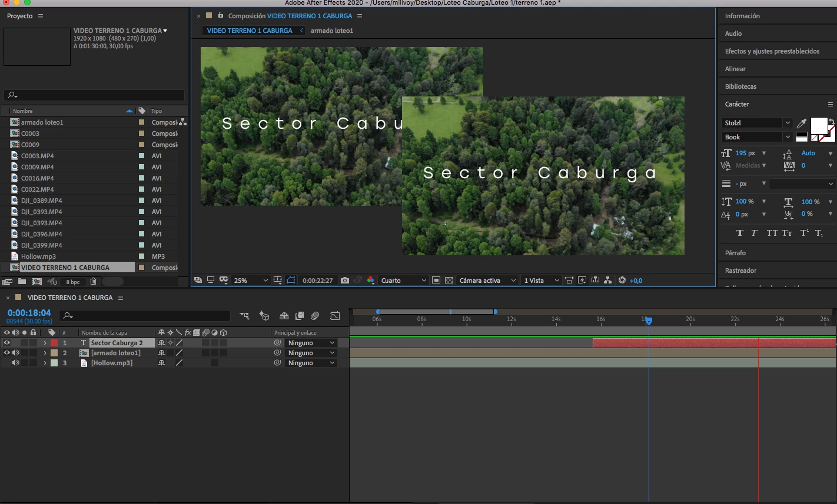Enable frame blending icon in timeline
The width and height of the screenshot is (837, 504).
pyautogui.click(x=300, y=316)
